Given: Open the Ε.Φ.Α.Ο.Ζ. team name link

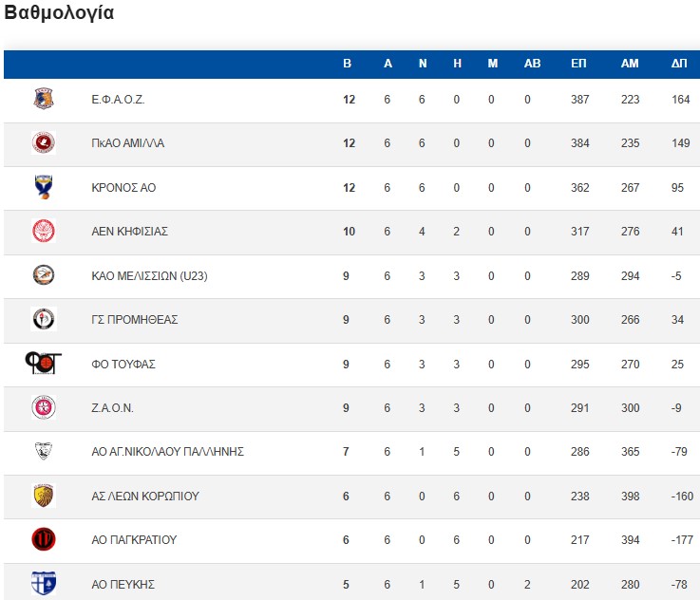Looking at the screenshot, I should click(x=118, y=100).
